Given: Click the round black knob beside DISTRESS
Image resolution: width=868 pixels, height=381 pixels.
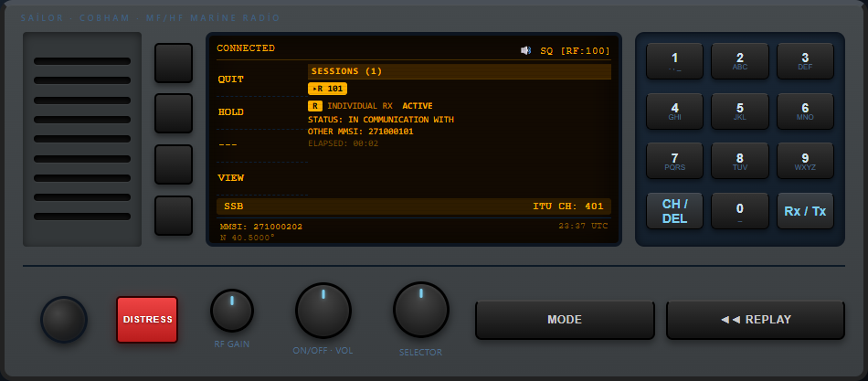Looking at the screenshot, I should (64, 320).
